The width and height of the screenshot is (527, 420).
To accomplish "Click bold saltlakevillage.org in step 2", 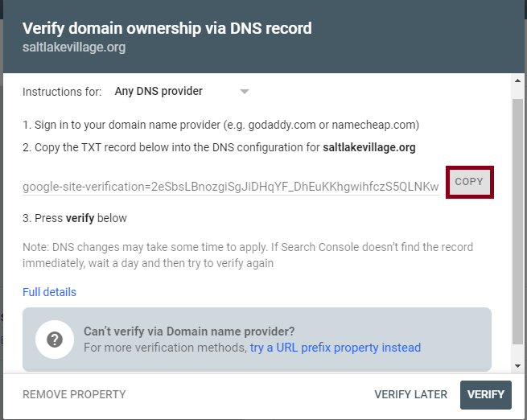I will click(x=369, y=147).
